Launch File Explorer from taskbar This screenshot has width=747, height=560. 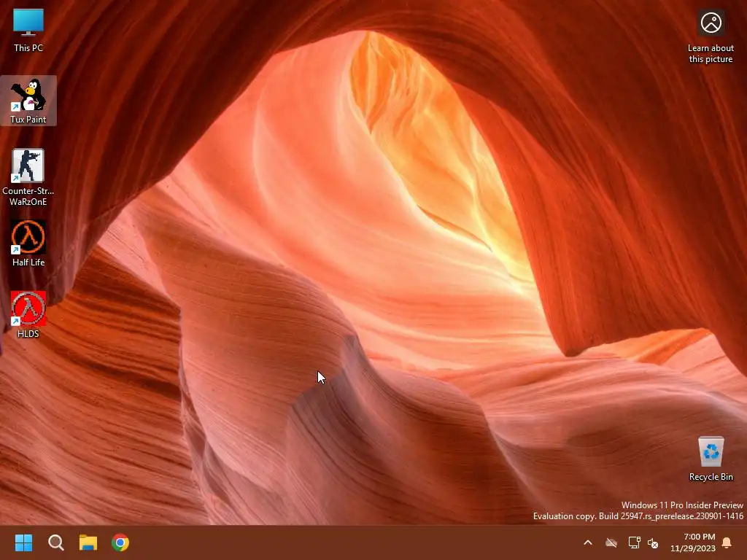88,542
